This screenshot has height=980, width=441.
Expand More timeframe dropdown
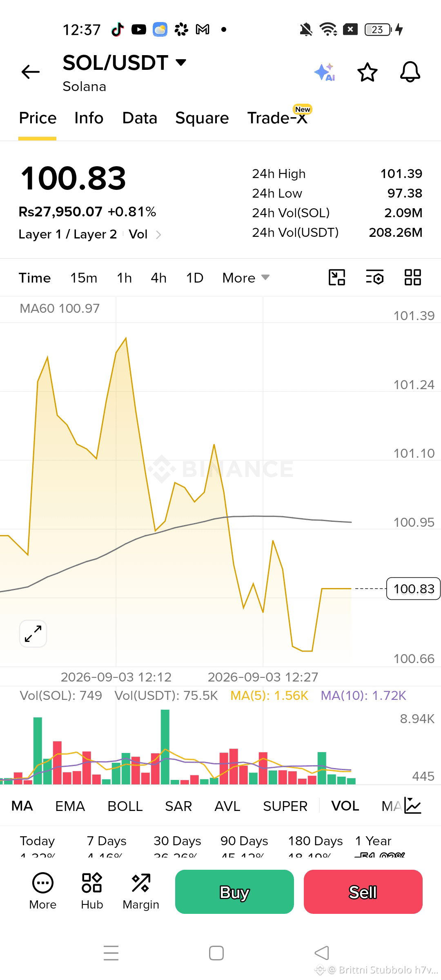[246, 278]
